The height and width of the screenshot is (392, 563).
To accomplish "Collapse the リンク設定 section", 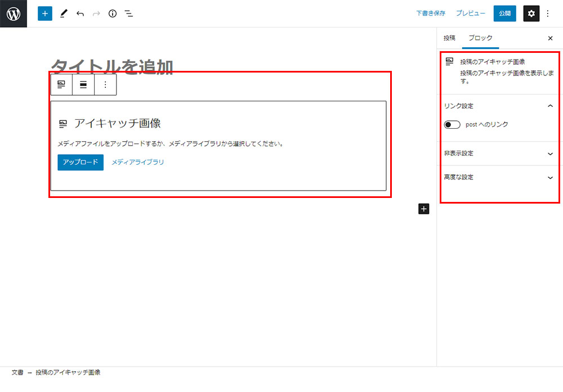I will tap(500, 106).
